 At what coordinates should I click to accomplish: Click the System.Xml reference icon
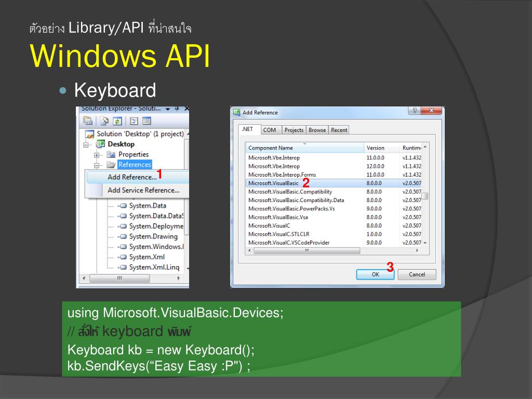point(123,257)
